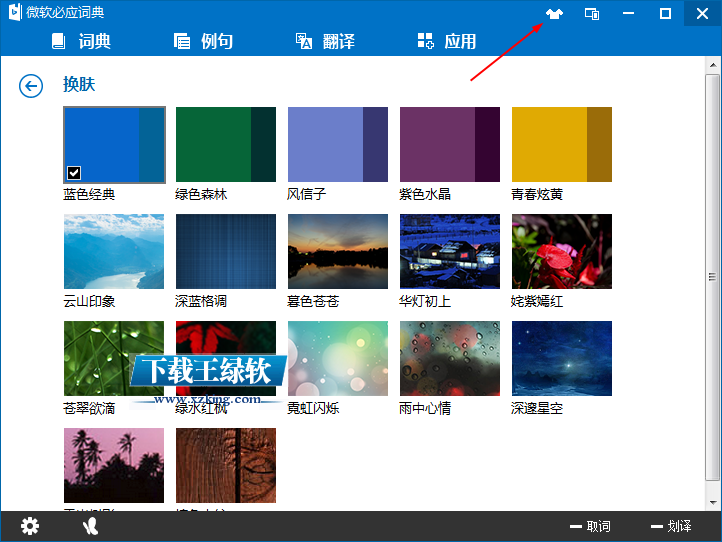The width and height of the screenshot is (722, 542).
Task: Click the 换肤 page heading
Action: [79, 84]
